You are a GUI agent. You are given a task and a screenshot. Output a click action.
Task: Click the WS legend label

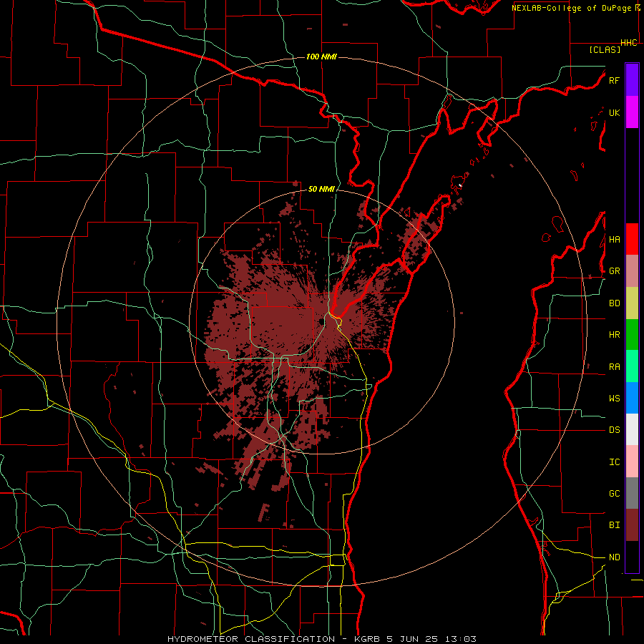(x=614, y=399)
